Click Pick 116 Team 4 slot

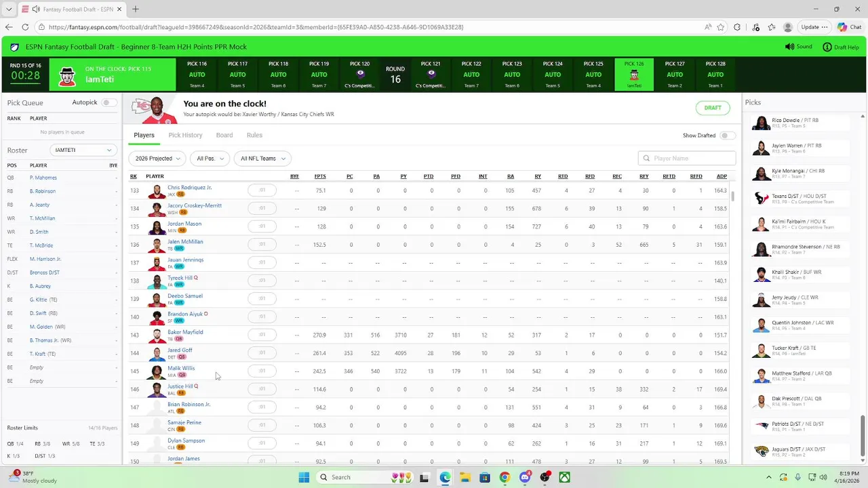(x=197, y=75)
